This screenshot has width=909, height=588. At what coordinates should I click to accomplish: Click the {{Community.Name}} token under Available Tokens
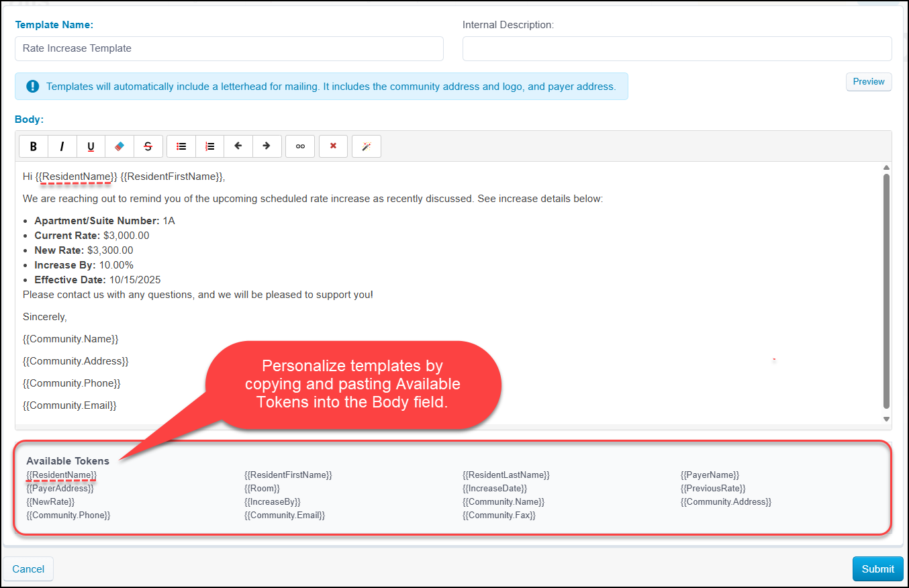(504, 502)
